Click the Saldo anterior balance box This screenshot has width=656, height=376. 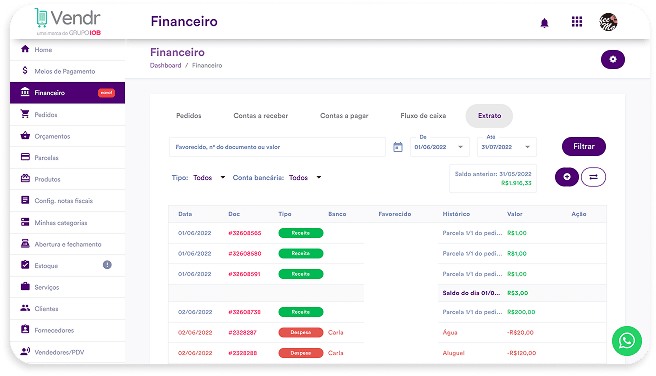[x=493, y=179]
